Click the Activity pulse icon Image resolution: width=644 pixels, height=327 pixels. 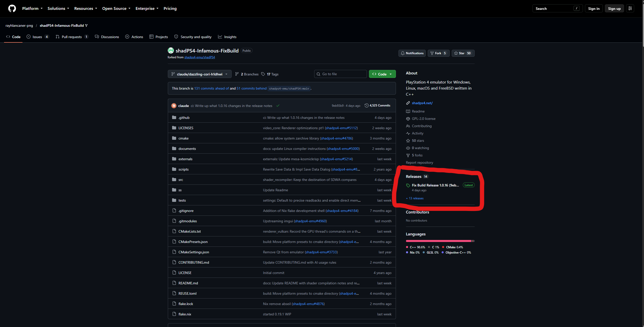pyautogui.click(x=408, y=133)
